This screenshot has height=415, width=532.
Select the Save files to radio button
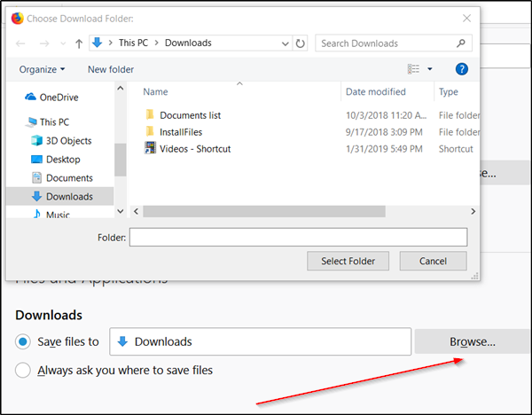coord(24,341)
